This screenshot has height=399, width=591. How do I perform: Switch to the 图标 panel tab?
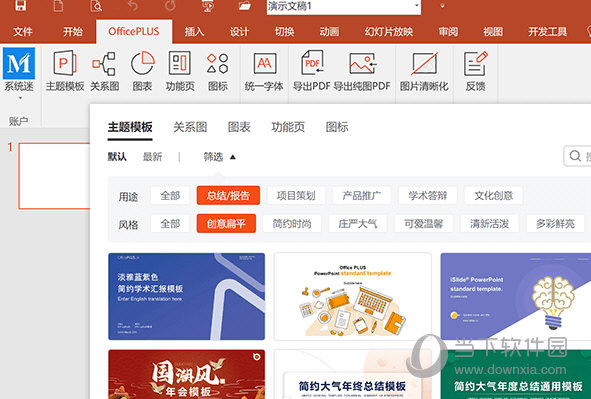[x=337, y=127]
